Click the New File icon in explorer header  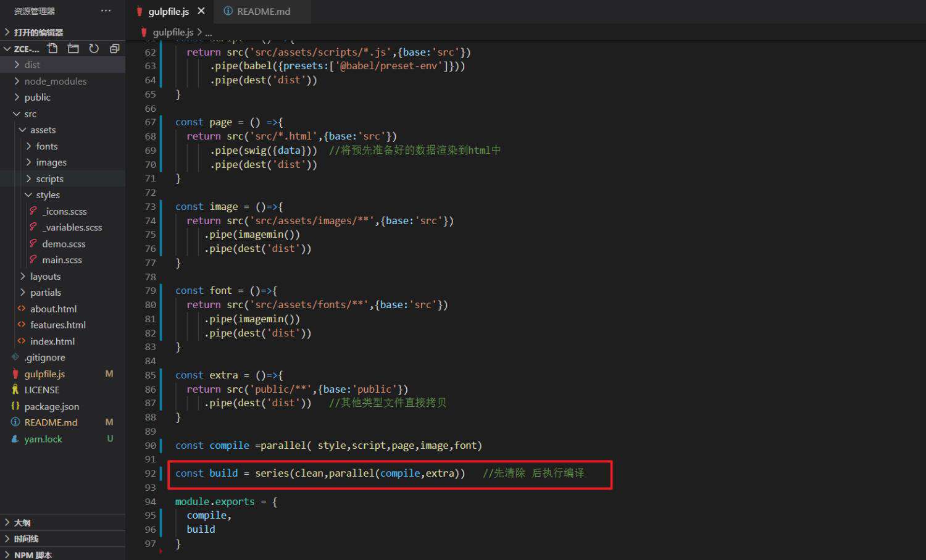click(52, 48)
